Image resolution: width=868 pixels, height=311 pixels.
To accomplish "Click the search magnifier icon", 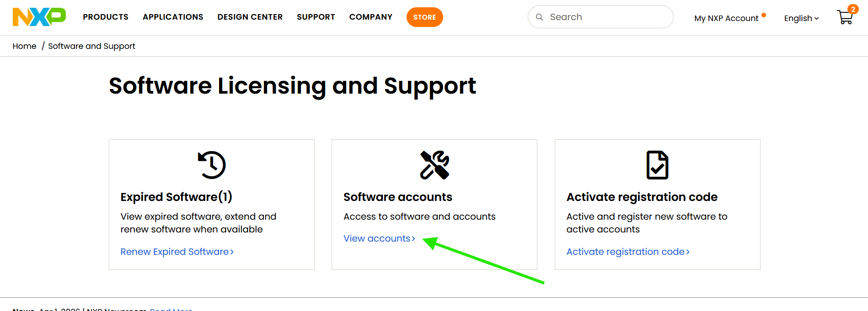I will (x=540, y=17).
